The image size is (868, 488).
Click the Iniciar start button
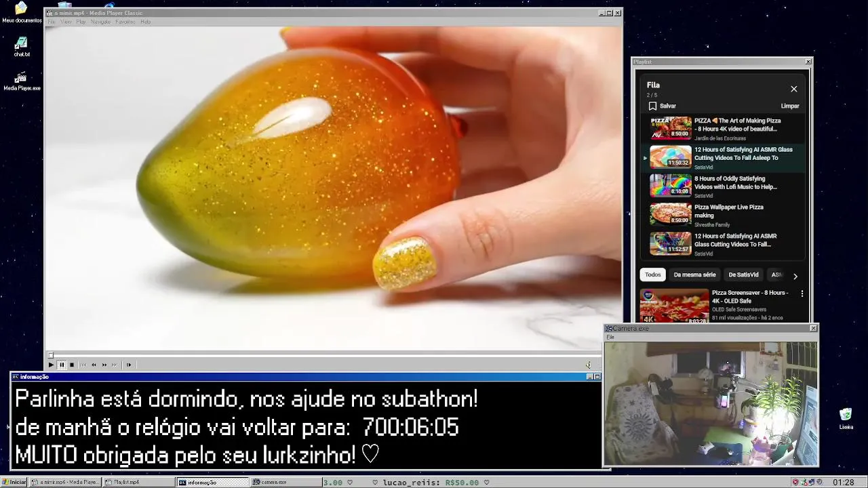pos(14,483)
